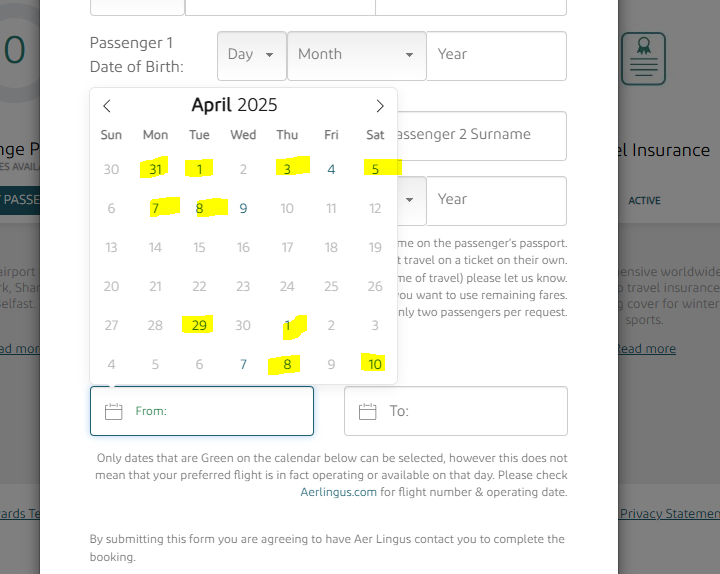Image resolution: width=720 pixels, height=574 pixels.
Task: Go to next month in calendar
Action: (x=380, y=106)
